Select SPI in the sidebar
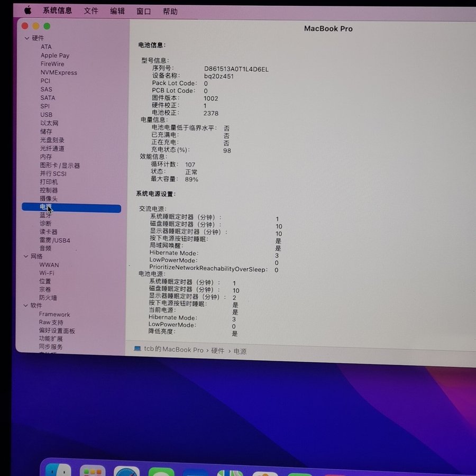 (45, 106)
